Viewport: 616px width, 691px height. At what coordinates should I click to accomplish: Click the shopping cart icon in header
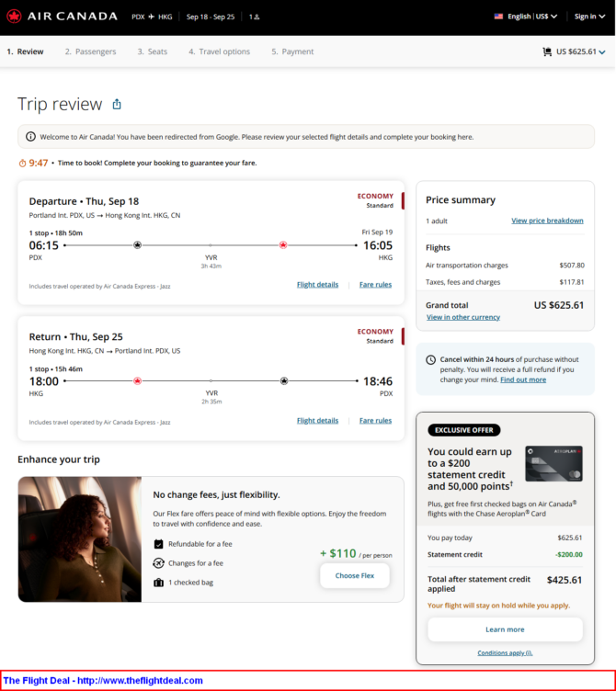click(x=547, y=51)
